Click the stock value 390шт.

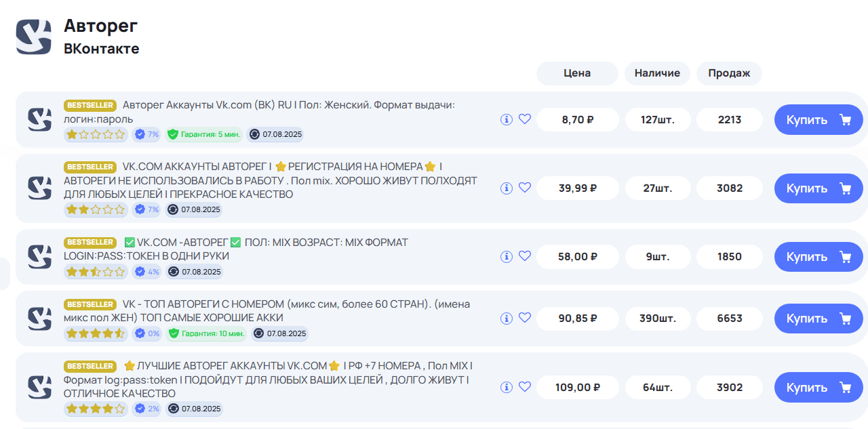click(657, 319)
